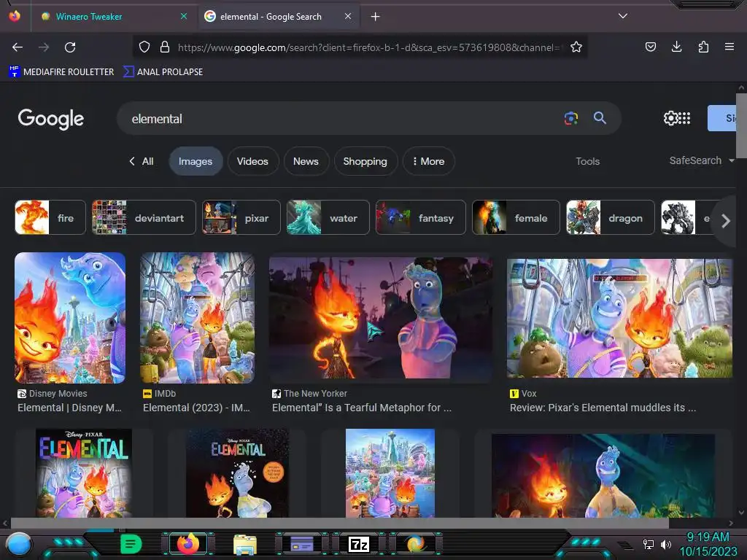747x560 pixels.
Task: Click the address bar URL
Action: point(368,47)
